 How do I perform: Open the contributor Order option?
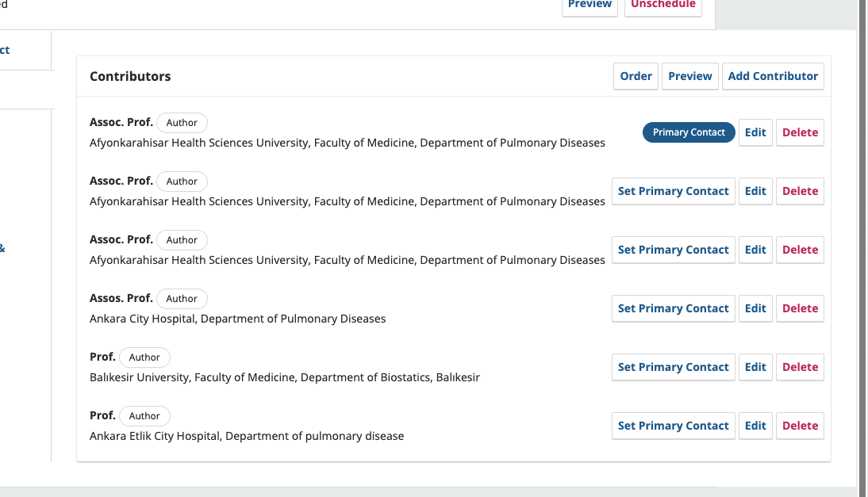click(x=636, y=76)
